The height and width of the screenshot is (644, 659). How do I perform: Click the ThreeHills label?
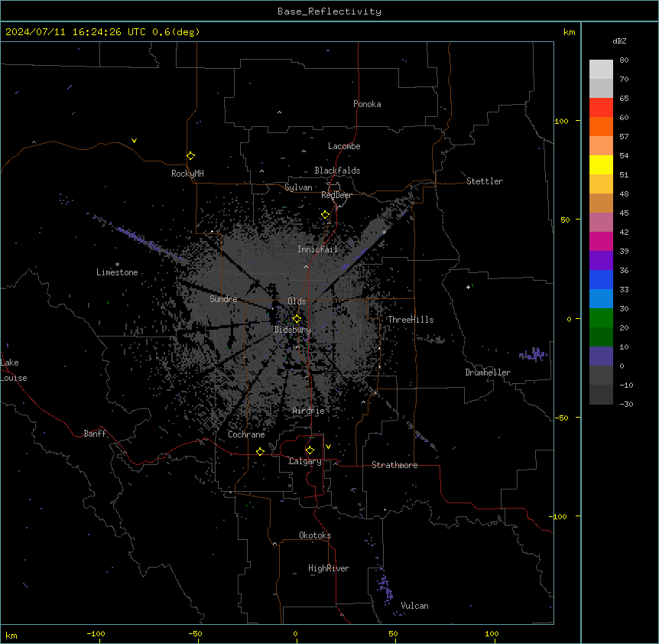click(x=411, y=320)
